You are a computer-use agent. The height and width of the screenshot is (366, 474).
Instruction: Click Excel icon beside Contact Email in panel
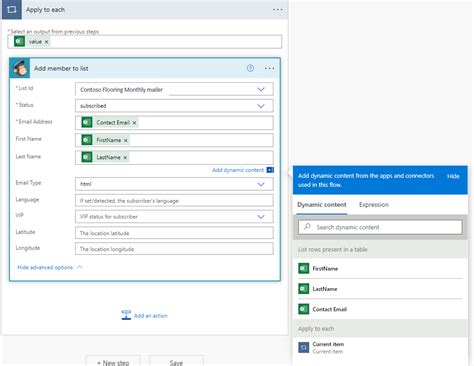tap(303, 309)
